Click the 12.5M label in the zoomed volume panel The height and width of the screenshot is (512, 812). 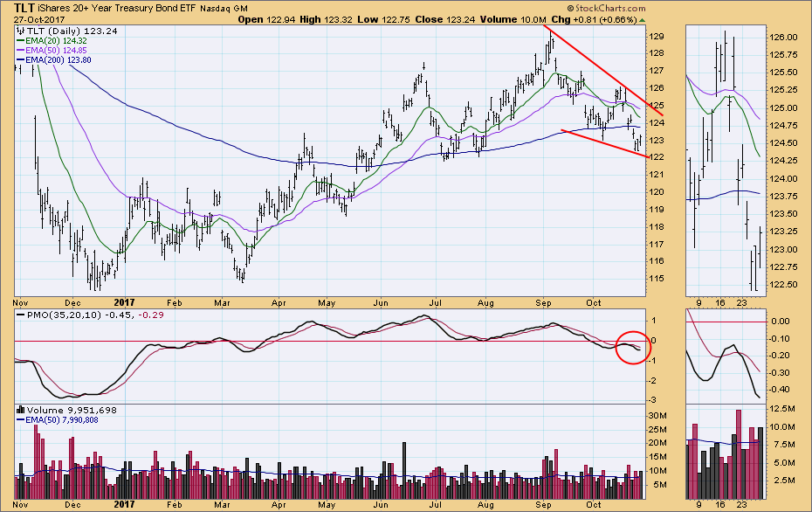(782, 409)
